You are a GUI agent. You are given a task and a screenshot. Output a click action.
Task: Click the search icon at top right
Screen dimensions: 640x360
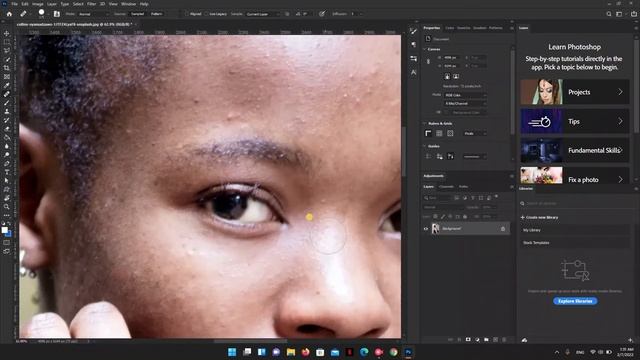coord(609,14)
